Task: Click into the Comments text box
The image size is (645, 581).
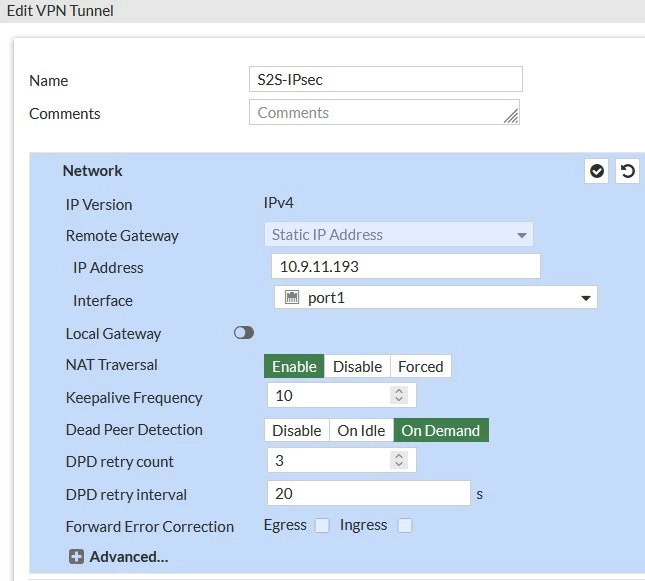Action: (384, 112)
